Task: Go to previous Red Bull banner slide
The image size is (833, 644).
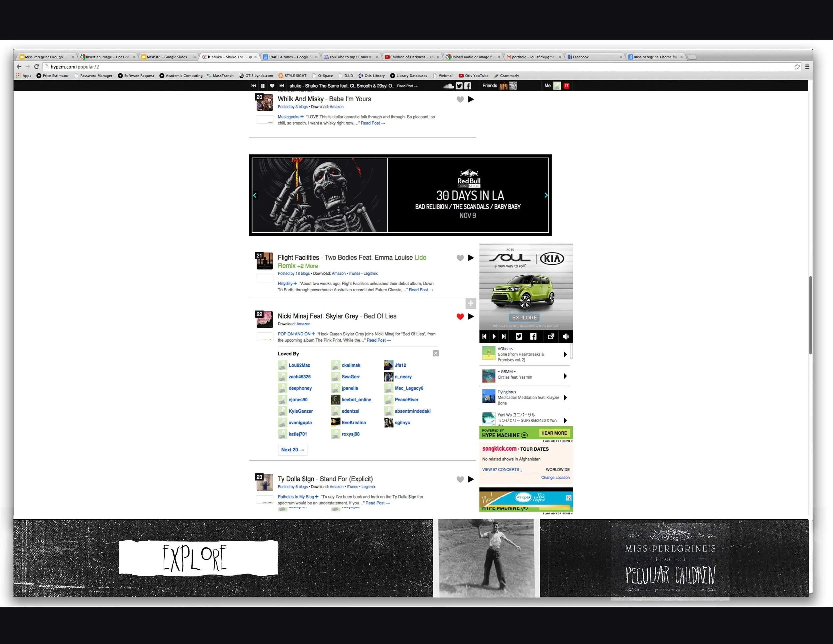Action: (255, 195)
